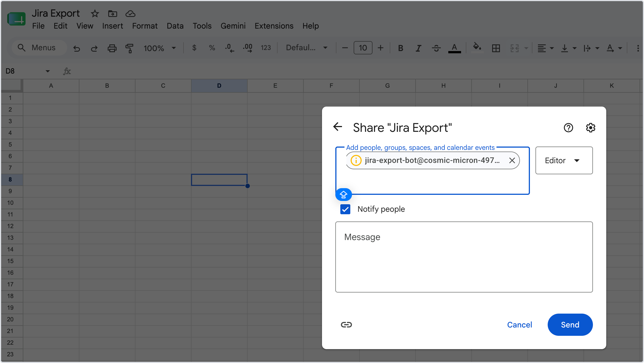Open share settings gear
This screenshot has width=644, height=363.
tap(591, 128)
